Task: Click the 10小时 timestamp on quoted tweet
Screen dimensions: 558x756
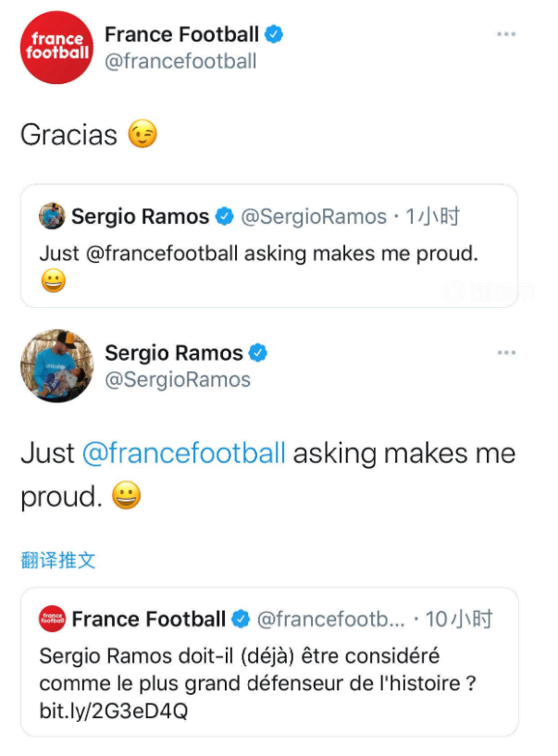Action: (460, 618)
